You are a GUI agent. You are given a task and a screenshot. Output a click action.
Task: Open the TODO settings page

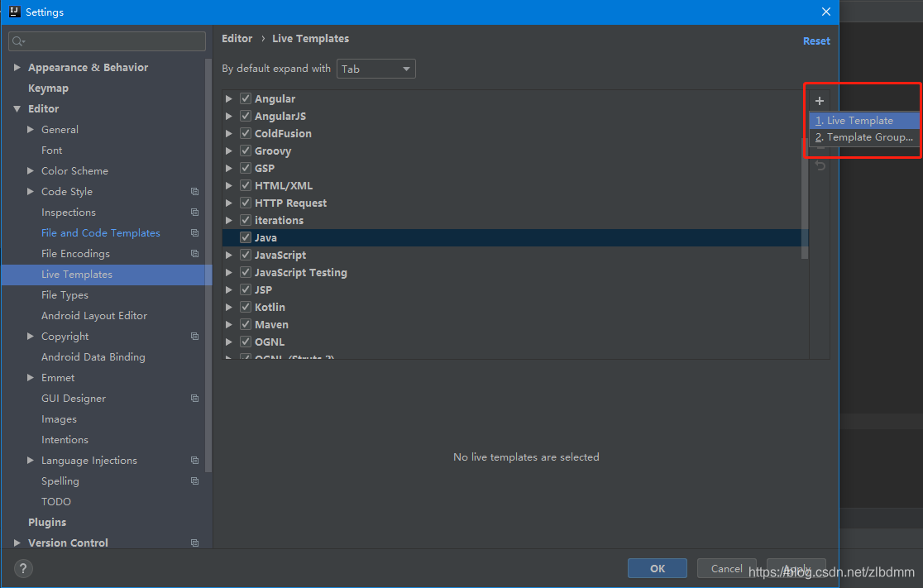[56, 501]
